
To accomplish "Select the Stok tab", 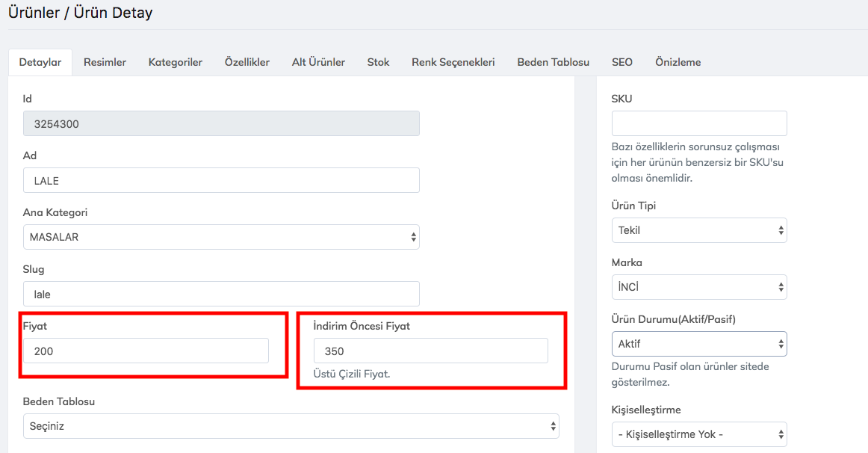I will (x=378, y=62).
